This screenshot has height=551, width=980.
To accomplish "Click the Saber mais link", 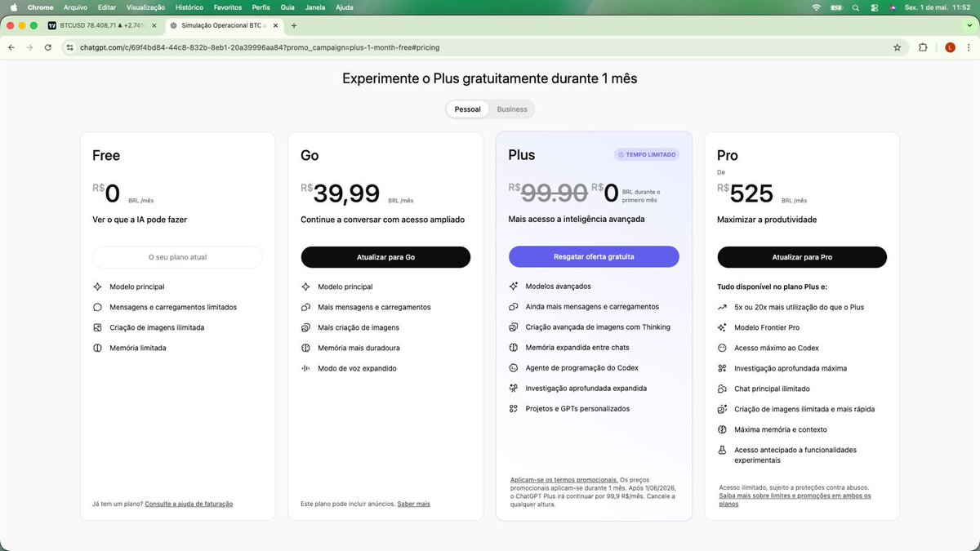I will pyautogui.click(x=413, y=504).
